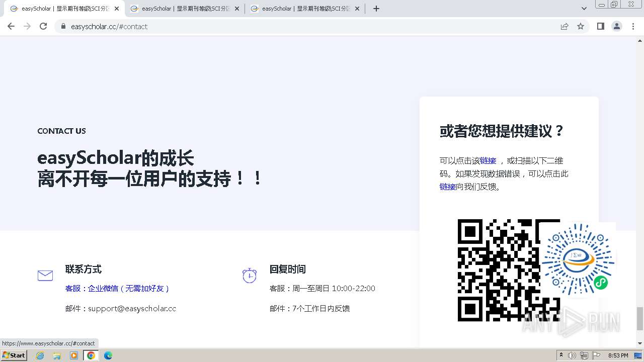Open the Windows Start menu
The height and width of the screenshot is (362, 644).
pyautogui.click(x=14, y=355)
